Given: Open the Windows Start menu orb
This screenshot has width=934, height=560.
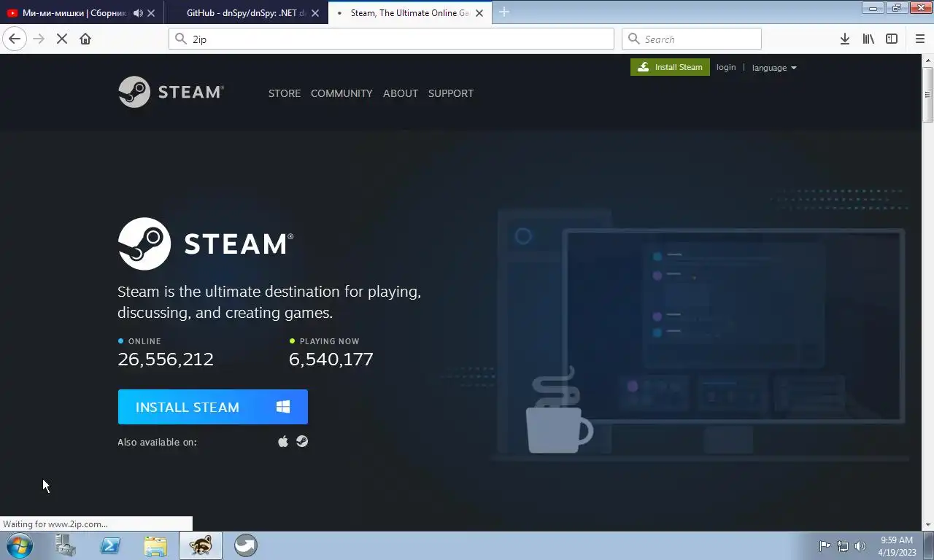Looking at the screenshot, I should tap(19, 545).
